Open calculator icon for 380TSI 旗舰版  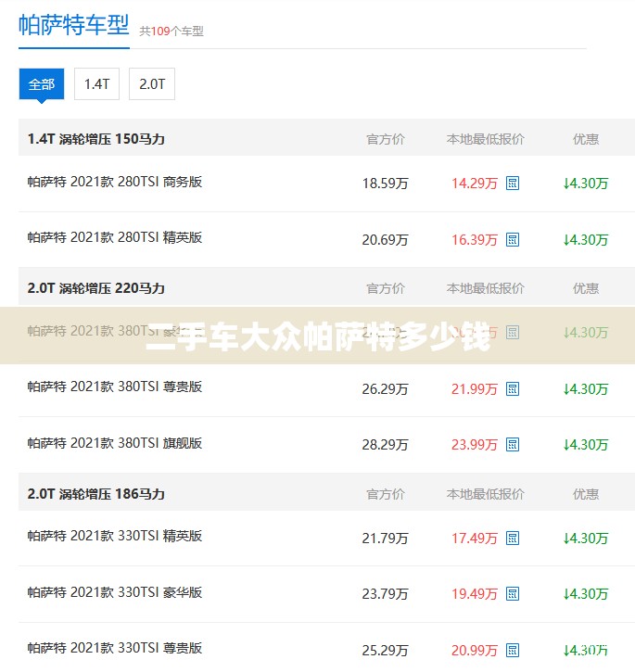click(x=513, y=444)
